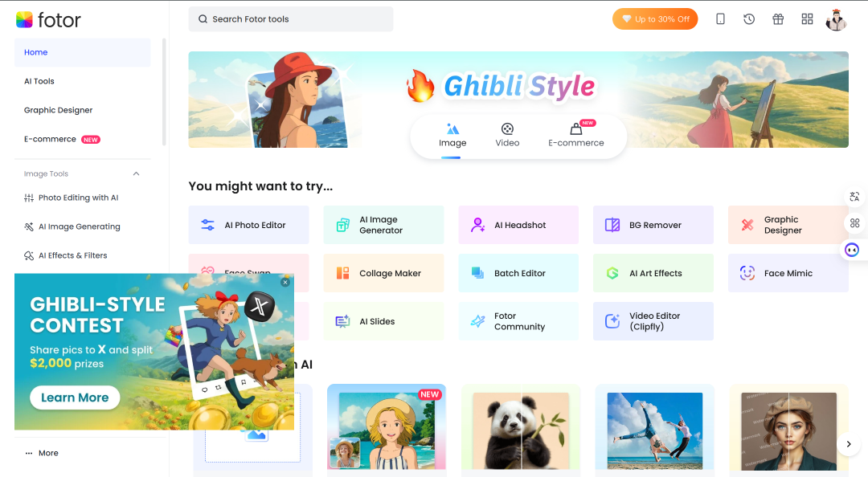Switch to the Video tab
This screenshot has width=868, height=477.
[x=507, y=136]
